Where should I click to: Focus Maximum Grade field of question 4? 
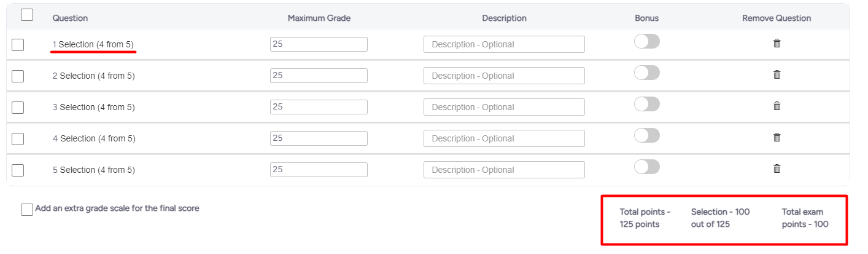(x=319, y=138)
